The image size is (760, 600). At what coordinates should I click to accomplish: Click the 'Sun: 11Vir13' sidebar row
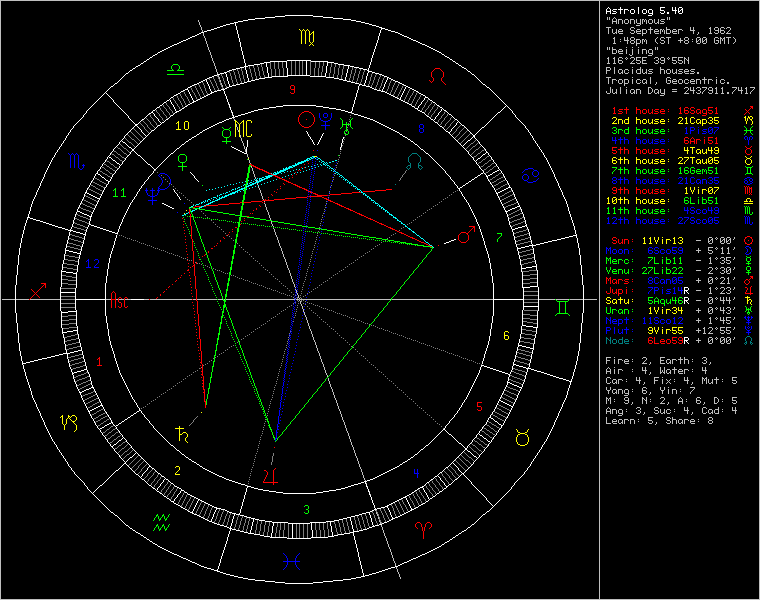(682, 241)
